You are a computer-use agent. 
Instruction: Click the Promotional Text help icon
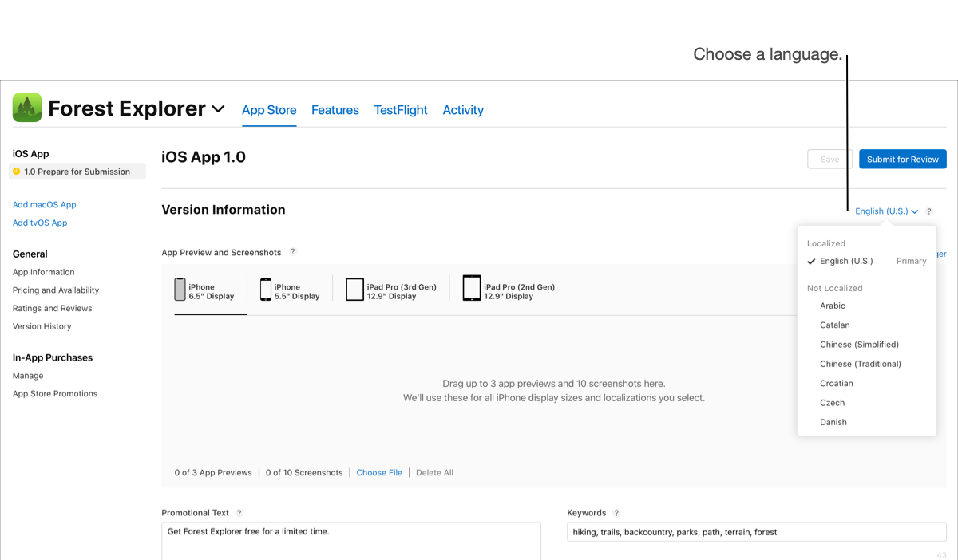click(x=239, y=513)
